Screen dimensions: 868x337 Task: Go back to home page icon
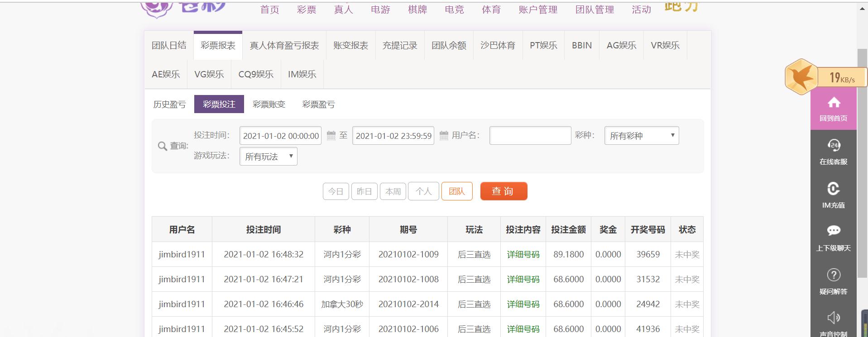coord(834,103)
